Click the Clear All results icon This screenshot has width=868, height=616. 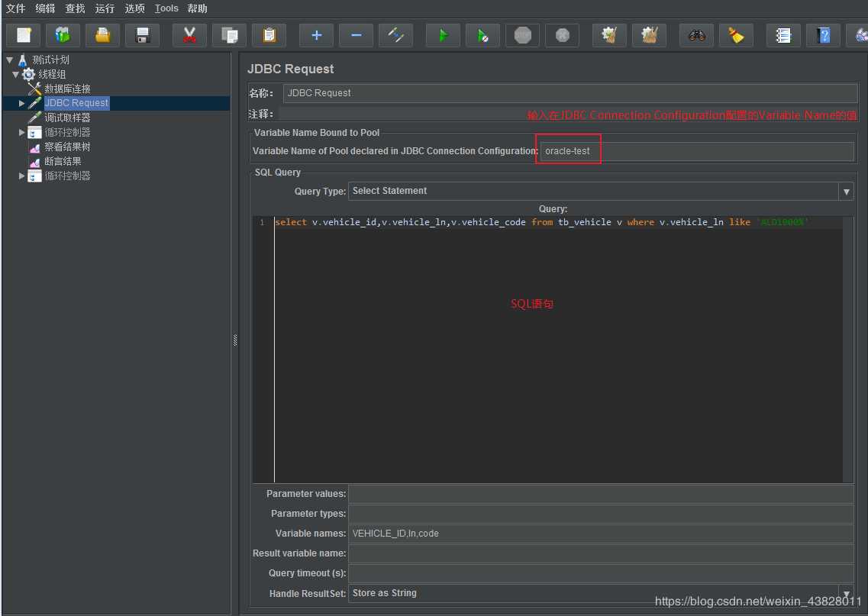click(x=650, y=35)
